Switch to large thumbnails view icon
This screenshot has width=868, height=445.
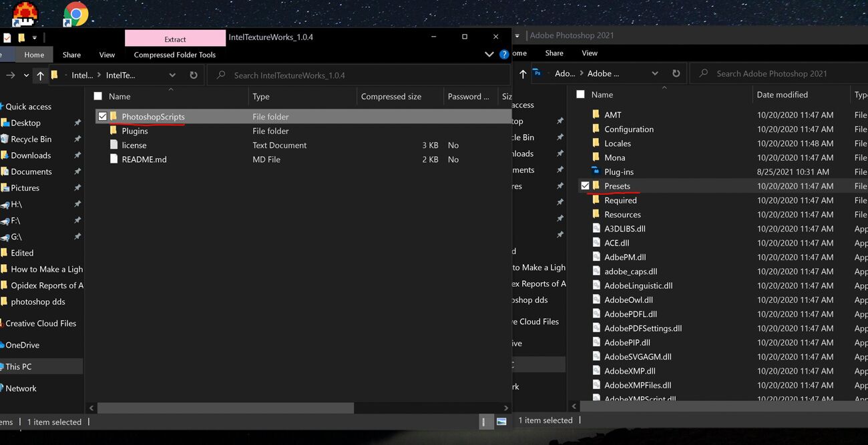501,422
